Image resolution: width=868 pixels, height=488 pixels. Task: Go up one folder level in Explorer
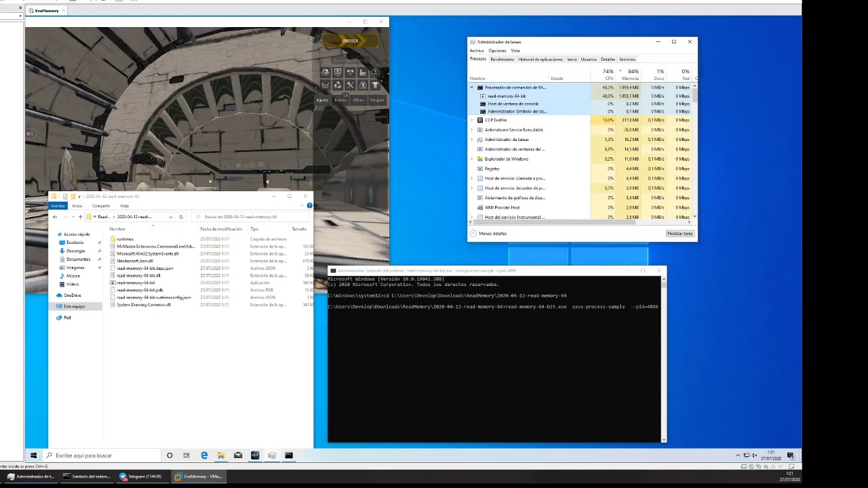(80, 217)
